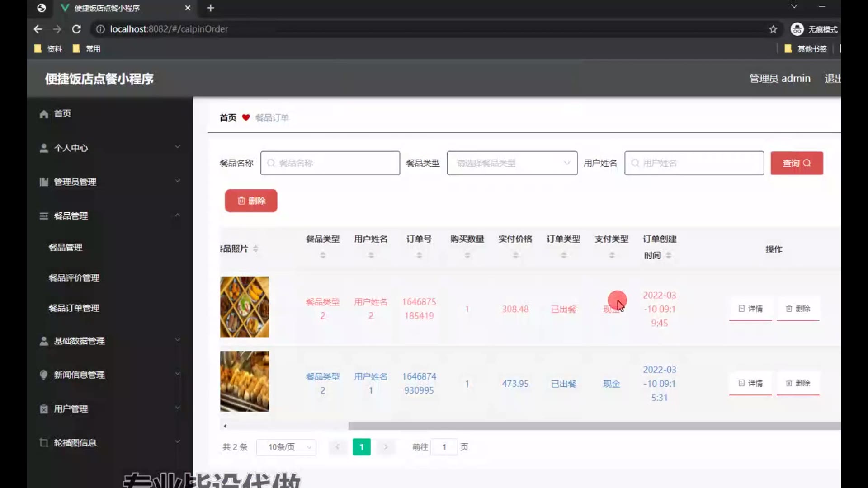Viewport: 868px width, 488px height.
Task: Click the red 查询 search button
Action: (x=797, y=163)
